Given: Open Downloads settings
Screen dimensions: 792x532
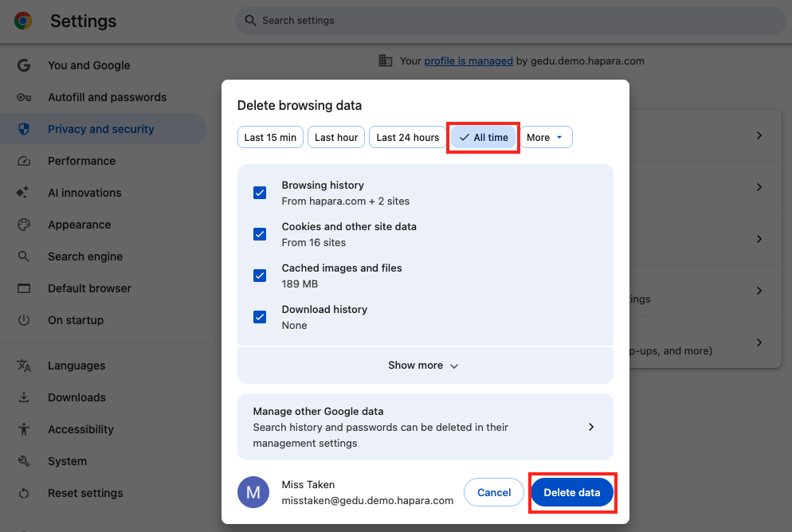Looking at the screenshot, I should 104,397.
